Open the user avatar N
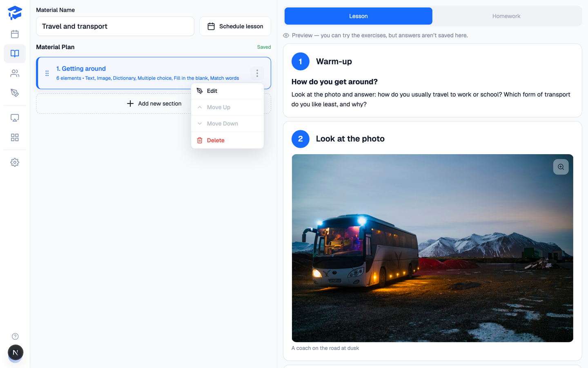 [16, 352]
